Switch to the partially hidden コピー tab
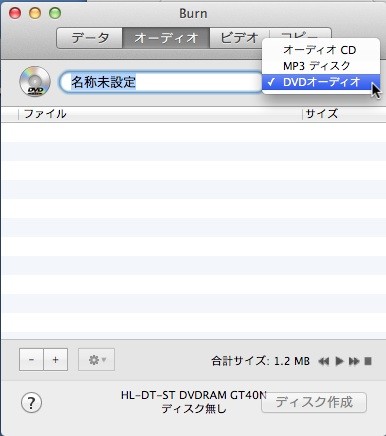386x436 pixels. click(300, 33)
